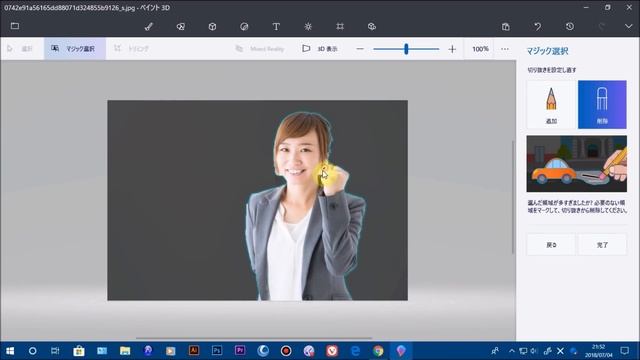Click the Crop button

[132, 49]
